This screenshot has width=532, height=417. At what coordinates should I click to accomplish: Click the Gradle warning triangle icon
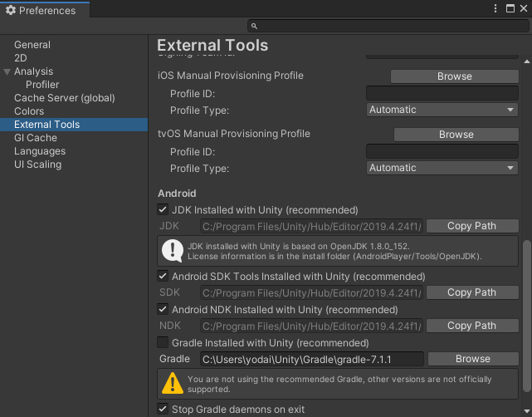click(x=172, y=383)
